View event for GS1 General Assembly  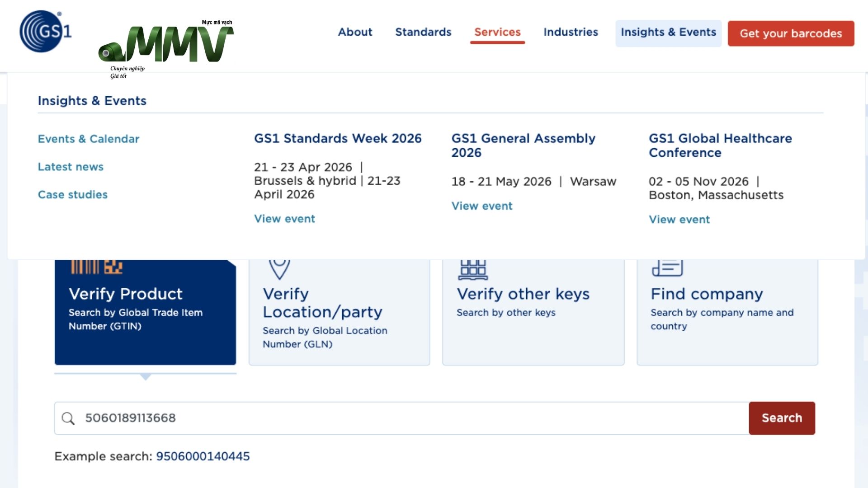[x=482, y=206]
